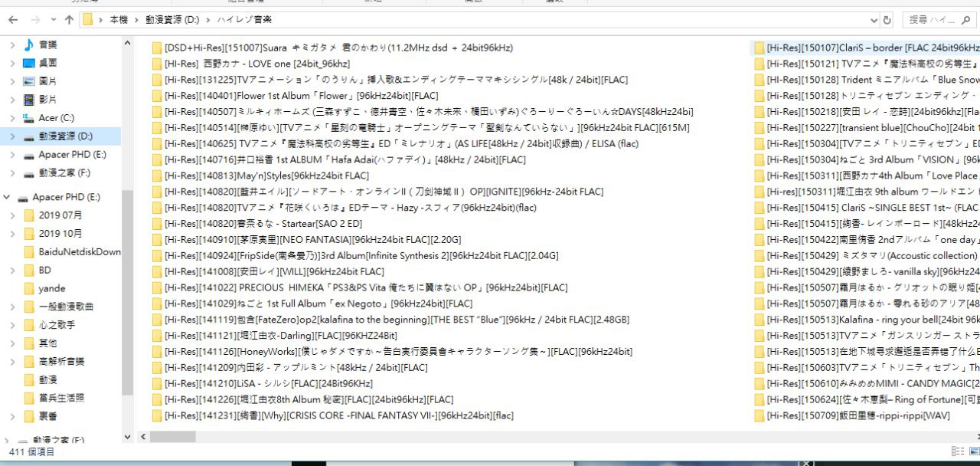This screenshot has height=466, width=980.
Task: Go back with the Back arrow
Action: pyautogui.click(x=13, y=20)
